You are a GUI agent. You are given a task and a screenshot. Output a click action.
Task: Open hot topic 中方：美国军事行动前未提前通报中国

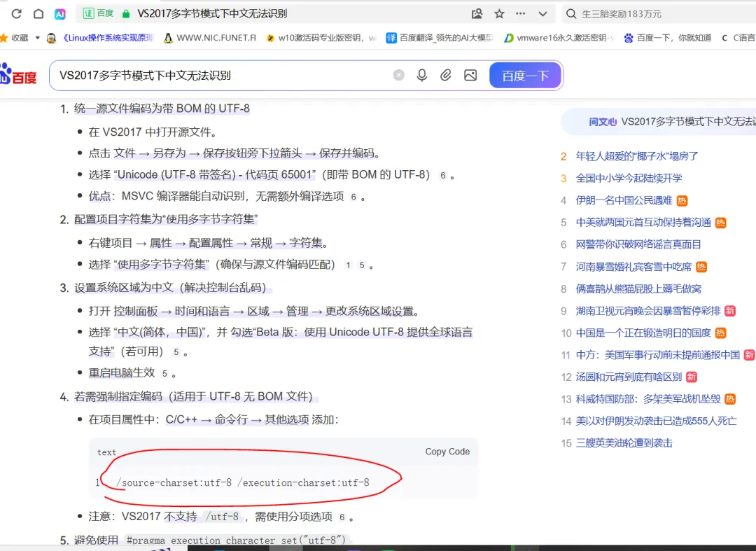tap(657, 355)
